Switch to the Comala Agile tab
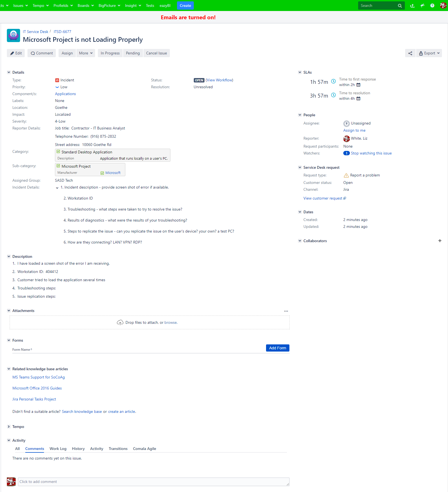The width and height of the screenshot is (448, 492). [145, 449]
